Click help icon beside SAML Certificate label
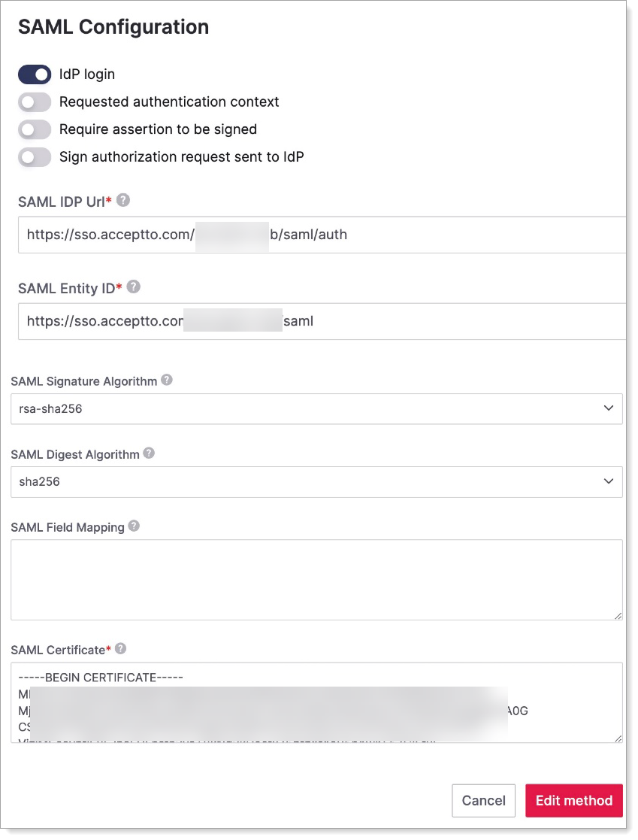638x840 pixels. click(120, 648)
